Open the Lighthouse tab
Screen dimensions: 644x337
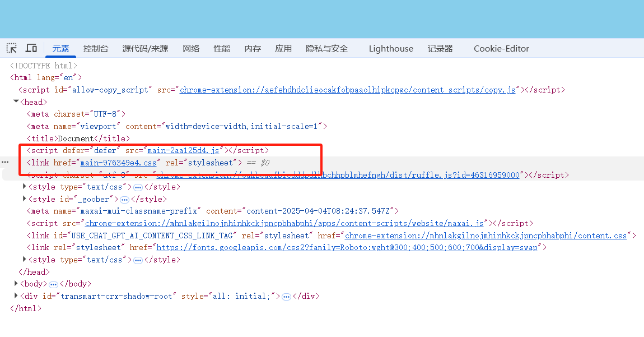391,49
